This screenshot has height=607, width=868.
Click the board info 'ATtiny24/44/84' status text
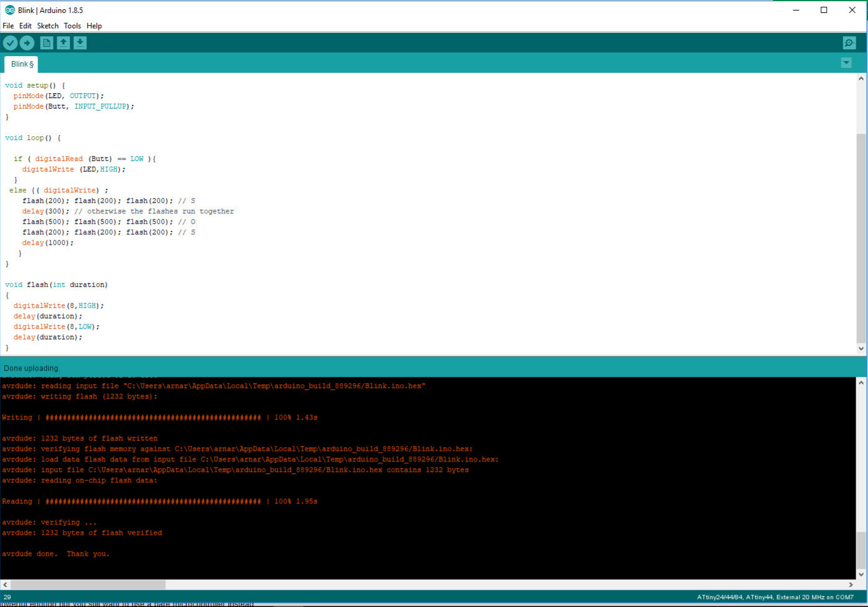775,597
